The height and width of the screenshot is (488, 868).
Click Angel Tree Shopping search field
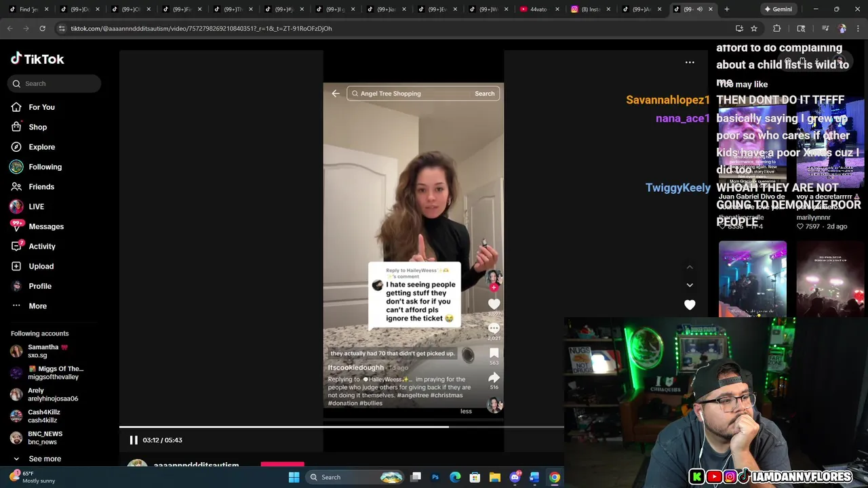tap(410, 94)
